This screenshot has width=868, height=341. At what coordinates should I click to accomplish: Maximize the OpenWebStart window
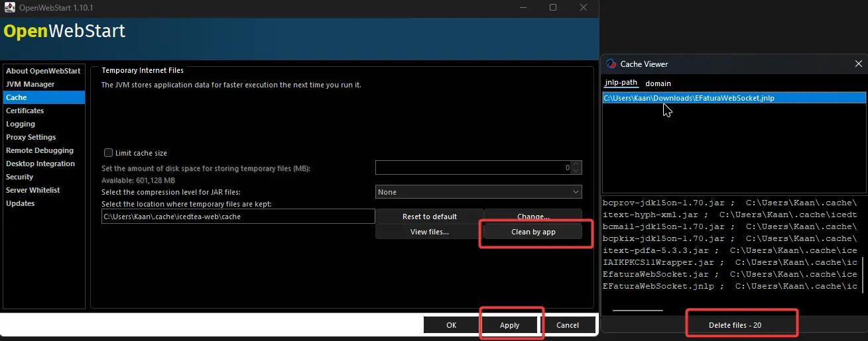pyautogui.click(x=553, y=7)
